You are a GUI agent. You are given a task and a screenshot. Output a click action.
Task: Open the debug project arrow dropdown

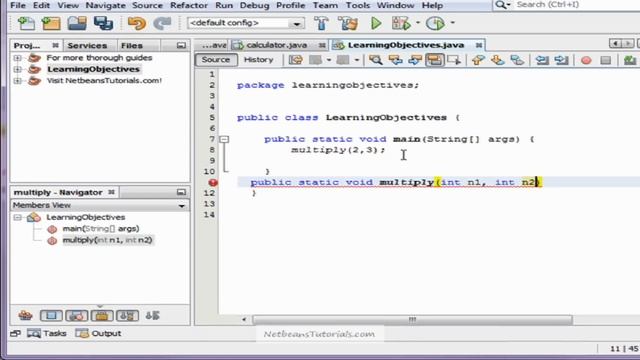pos(418,23)
